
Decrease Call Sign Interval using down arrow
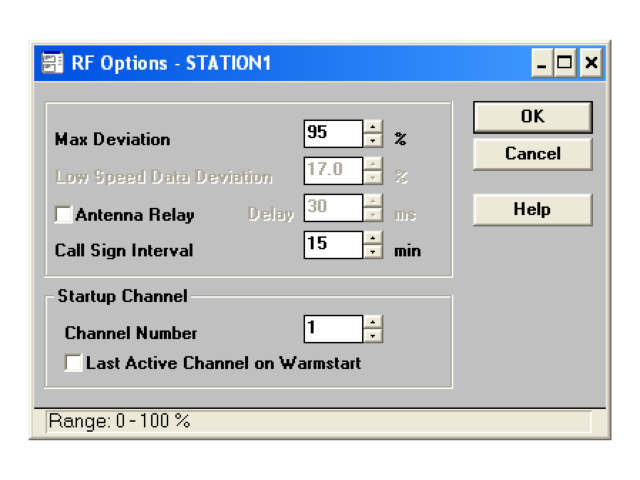373,250
